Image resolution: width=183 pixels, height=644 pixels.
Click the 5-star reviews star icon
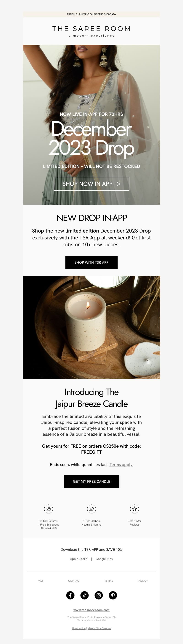[x=134, y=509]
